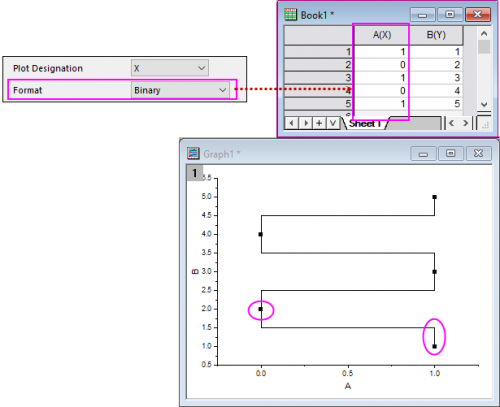Close the Book1 window
This screenshot has width=500, height=407.
(477, 15)
